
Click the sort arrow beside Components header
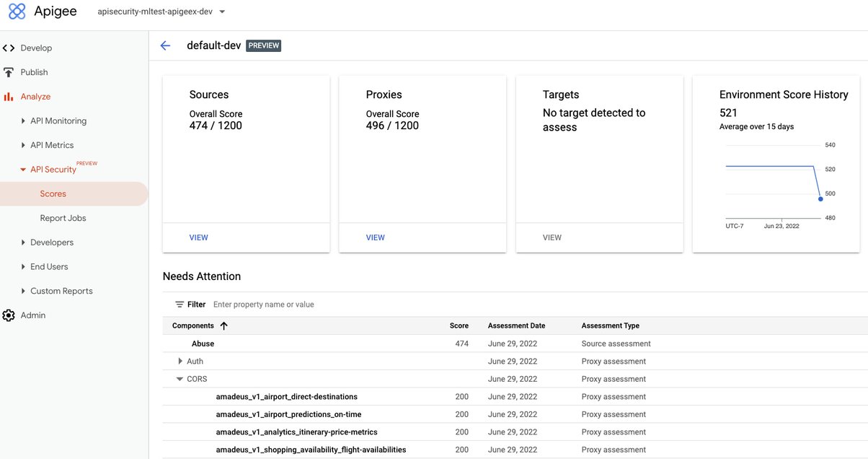tap(222, 325)
